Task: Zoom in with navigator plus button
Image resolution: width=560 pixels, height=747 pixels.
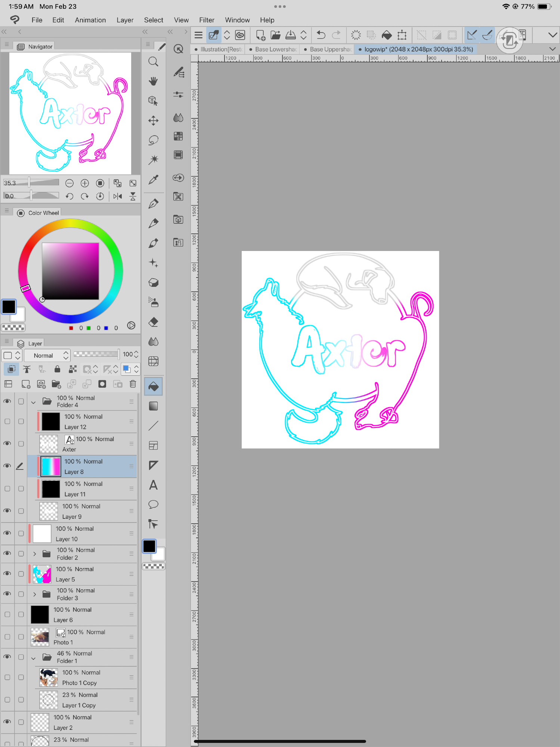Action: tap(85, 183)
